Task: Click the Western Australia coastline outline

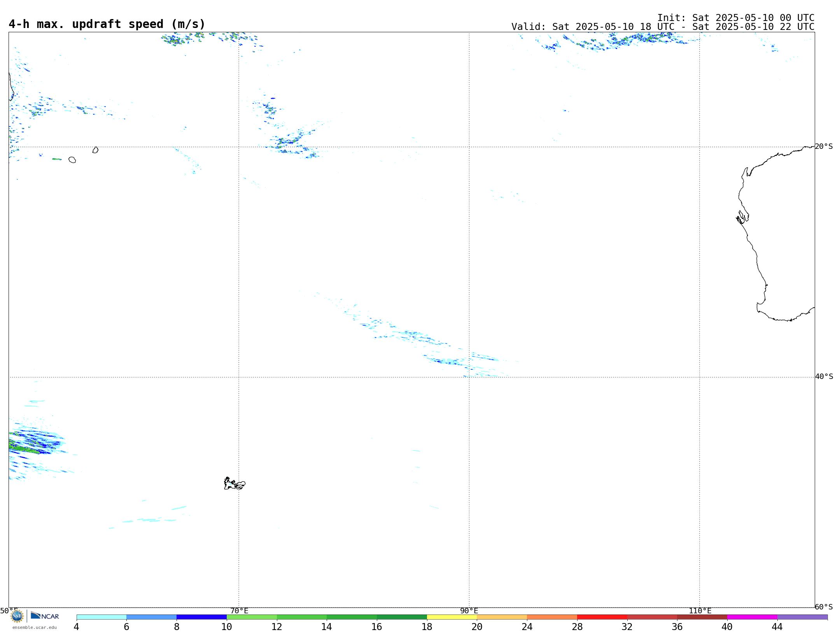Action: click(775, 233)
